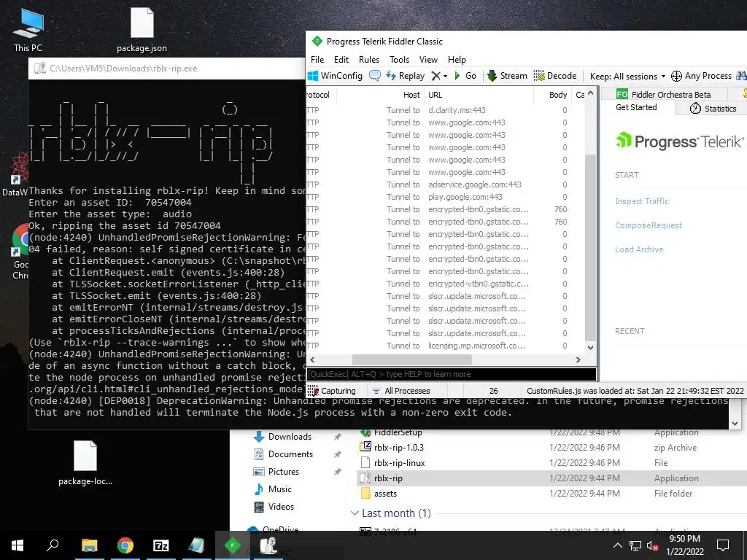
Task: Open taskbar search
Action: pyautogui.click(x=53, y=545)
